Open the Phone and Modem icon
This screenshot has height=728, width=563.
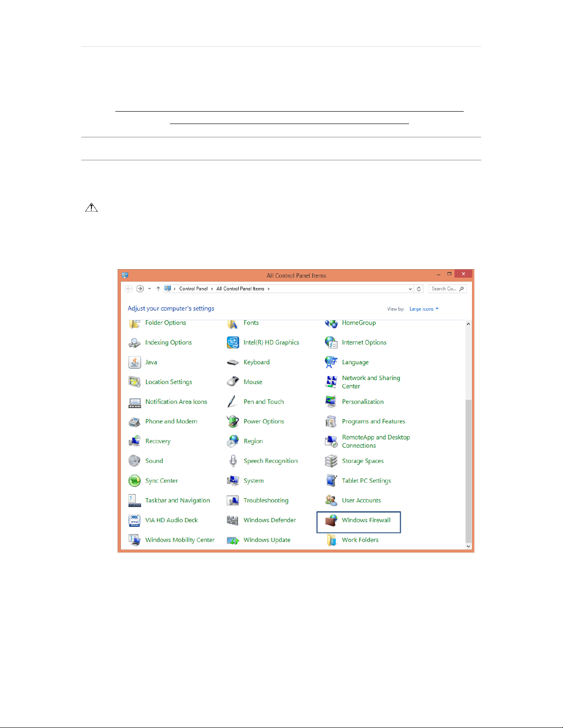[135, 422]
